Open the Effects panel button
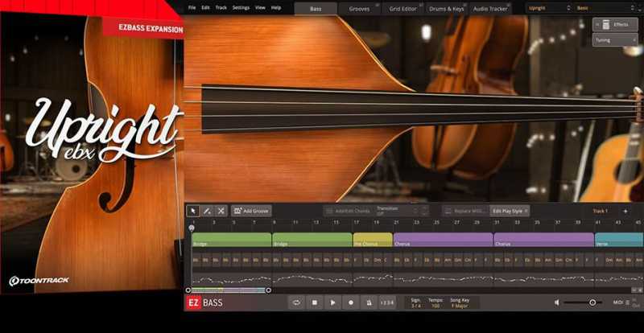 [x=615, y=25]
